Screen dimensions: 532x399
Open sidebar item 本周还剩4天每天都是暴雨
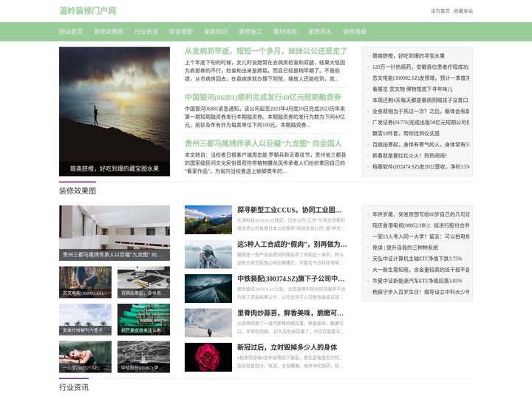[x=420, y=100]
